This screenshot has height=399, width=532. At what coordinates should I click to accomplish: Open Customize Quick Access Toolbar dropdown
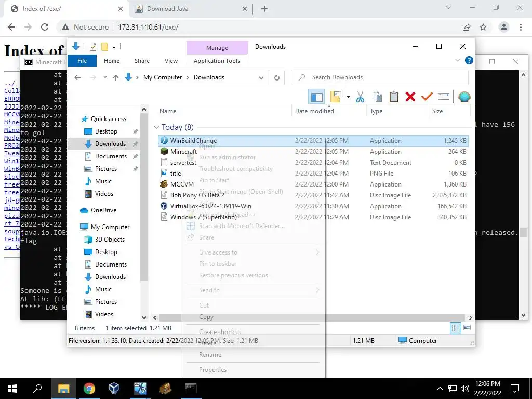click(x=114, y=47)
